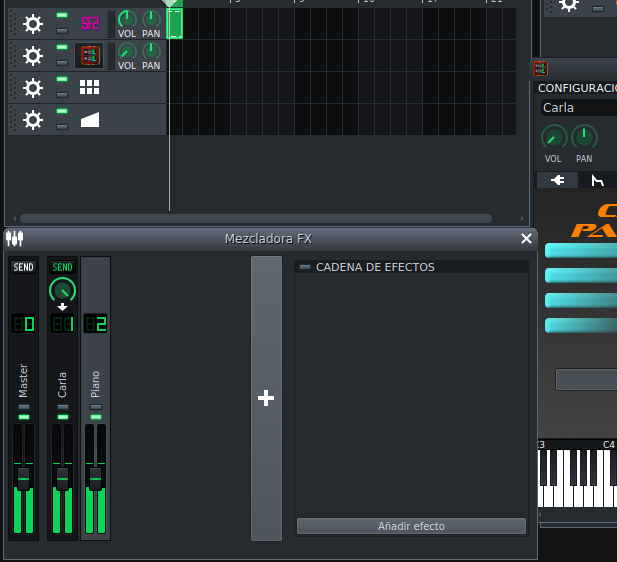Solo the Piano FX channel
This screenshot has height=562, width=617.
(x=96, y=407)
